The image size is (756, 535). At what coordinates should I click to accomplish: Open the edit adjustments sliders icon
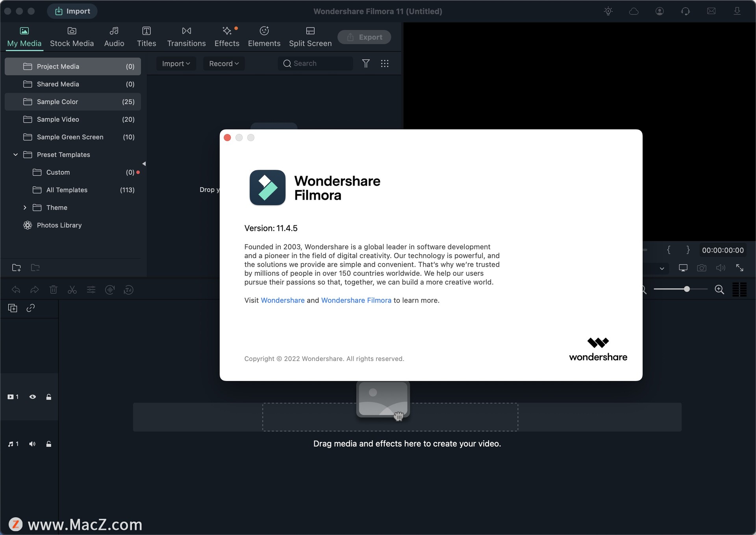(x=91, y=290)
